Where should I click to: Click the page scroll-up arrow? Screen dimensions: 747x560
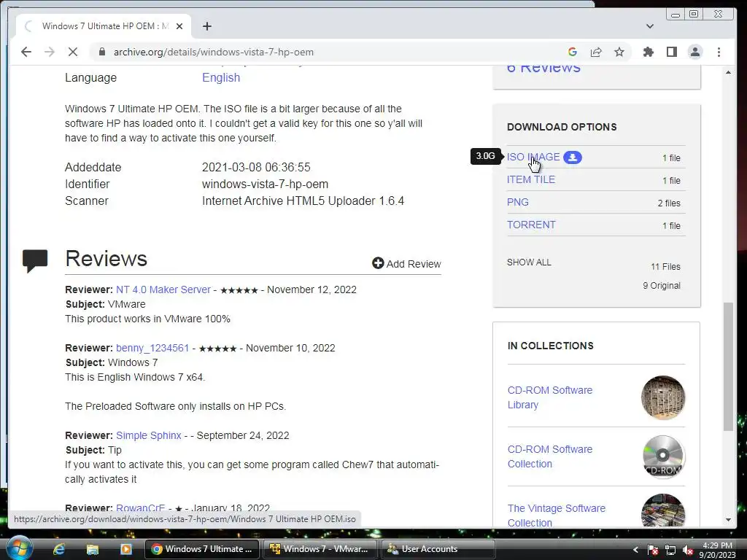click(728, 72)
